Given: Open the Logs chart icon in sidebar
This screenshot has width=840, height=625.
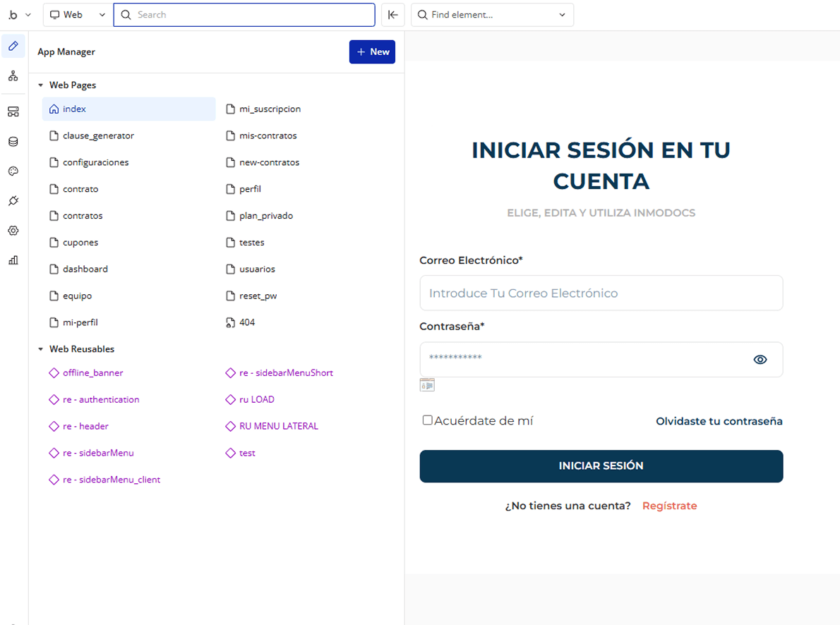Looking at the screenshot, I should tap(13, 260).
